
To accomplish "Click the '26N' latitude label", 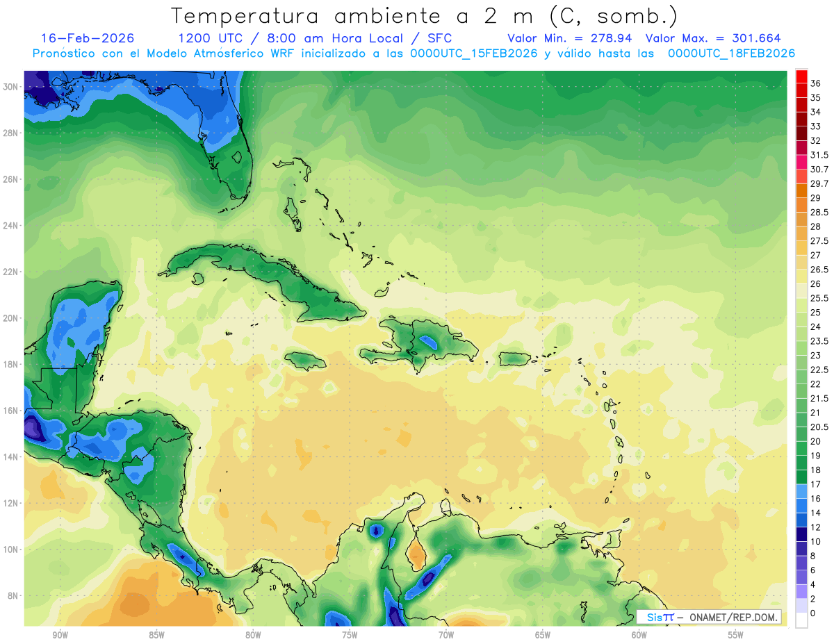I will coord(12,179).
